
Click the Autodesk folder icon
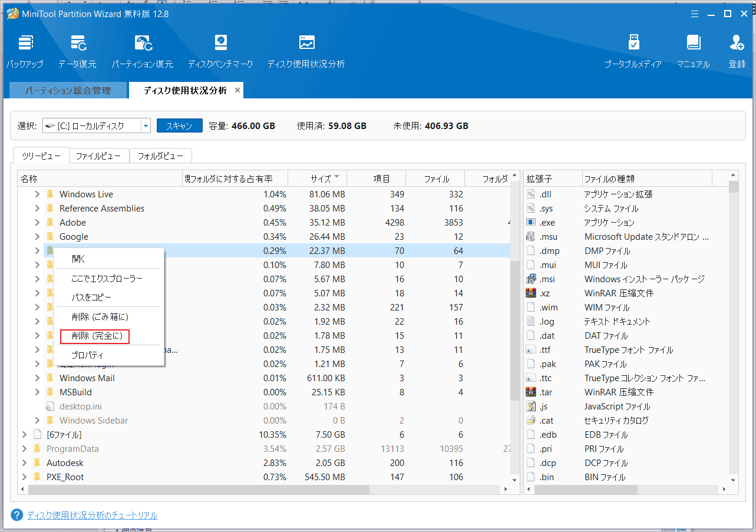tap(37, 463)
